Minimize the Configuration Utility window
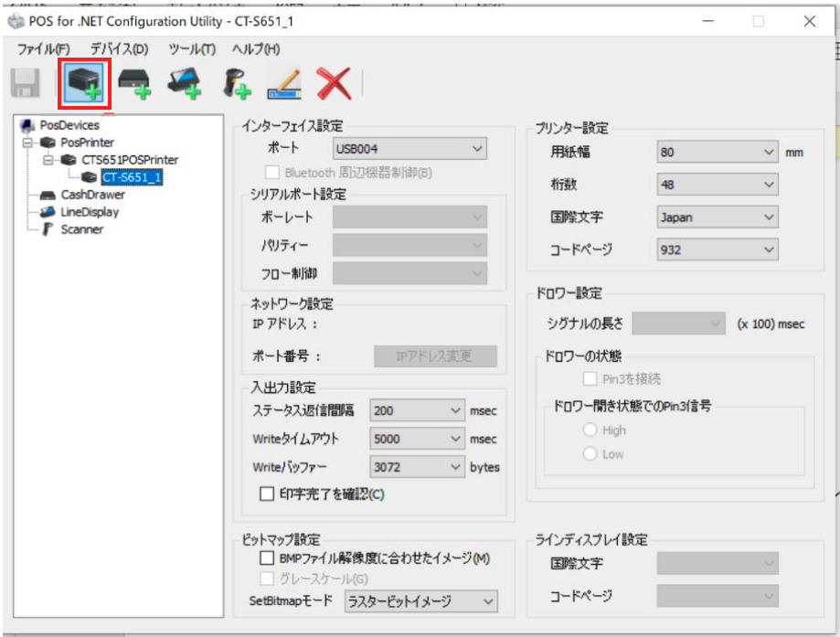840x637 pixels. (708, 21)
